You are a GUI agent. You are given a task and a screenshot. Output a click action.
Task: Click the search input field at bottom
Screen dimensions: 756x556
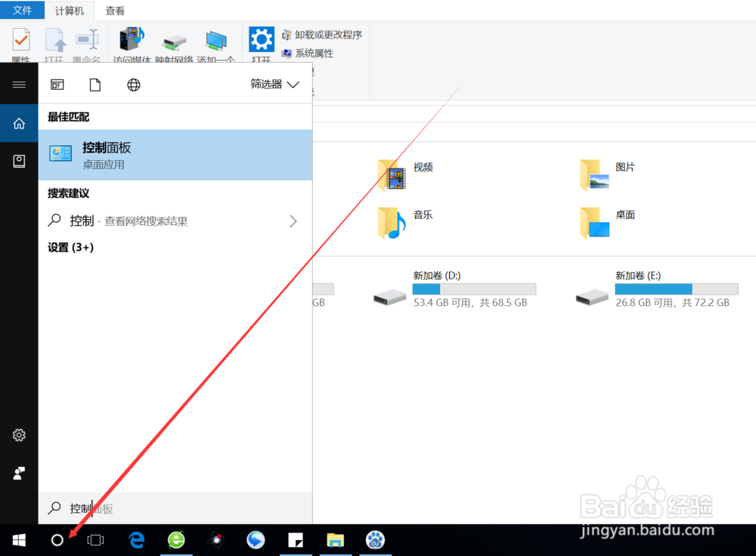point(174,508)
